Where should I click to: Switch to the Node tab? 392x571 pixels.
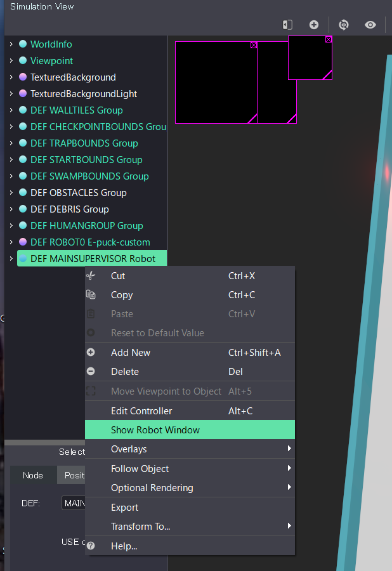33,475
